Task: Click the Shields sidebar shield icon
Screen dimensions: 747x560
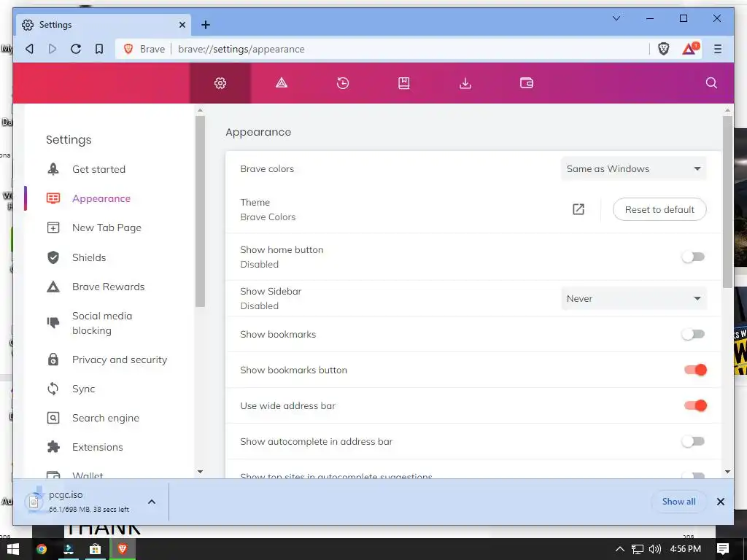Action: (x=53, y=257)
